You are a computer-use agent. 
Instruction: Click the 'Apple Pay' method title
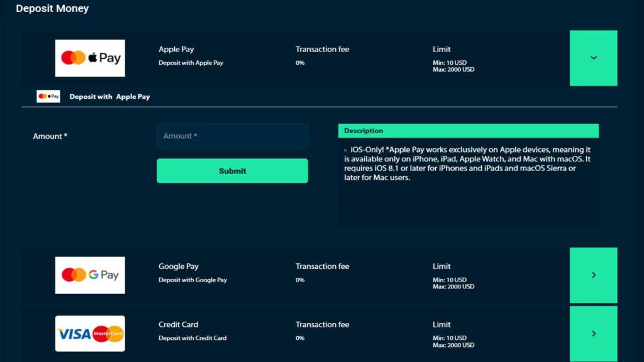pyautogui.click(x=176, y=49)
